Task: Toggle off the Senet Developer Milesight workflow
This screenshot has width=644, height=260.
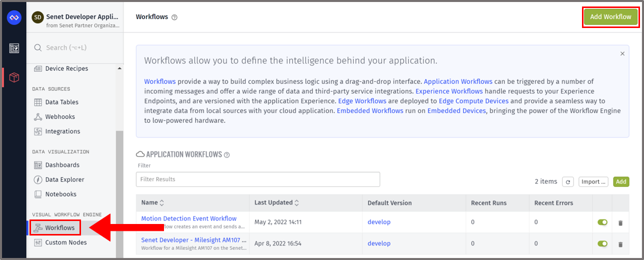Action: tap(602, 243)
